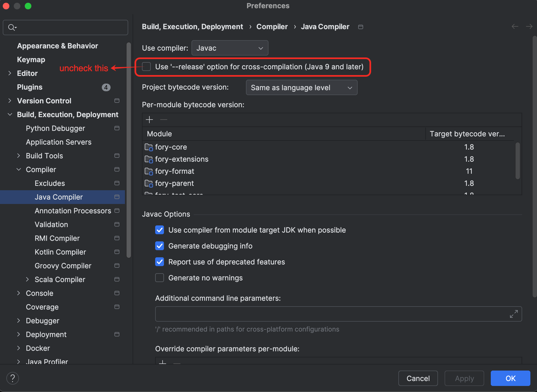This screenshot has height=392, width=537.
Task: Check Generate no warnings option
Action: point(160,278)
